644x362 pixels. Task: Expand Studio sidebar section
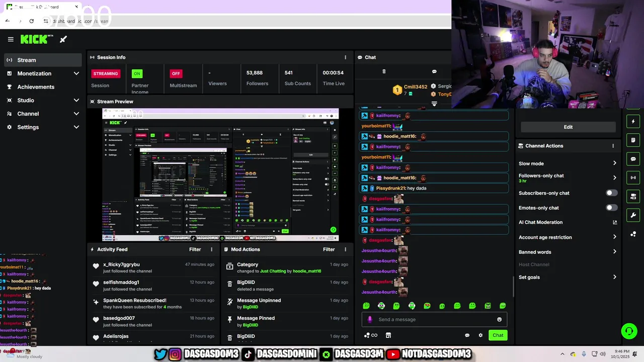point(76,100)
